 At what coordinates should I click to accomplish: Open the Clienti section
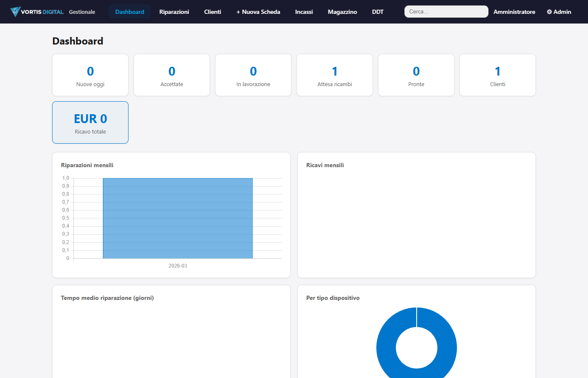pyautogui.click(x=213, y=12)
